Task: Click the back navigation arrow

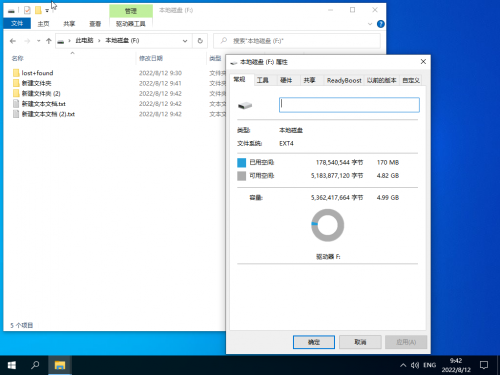Action: coord(13,41)
